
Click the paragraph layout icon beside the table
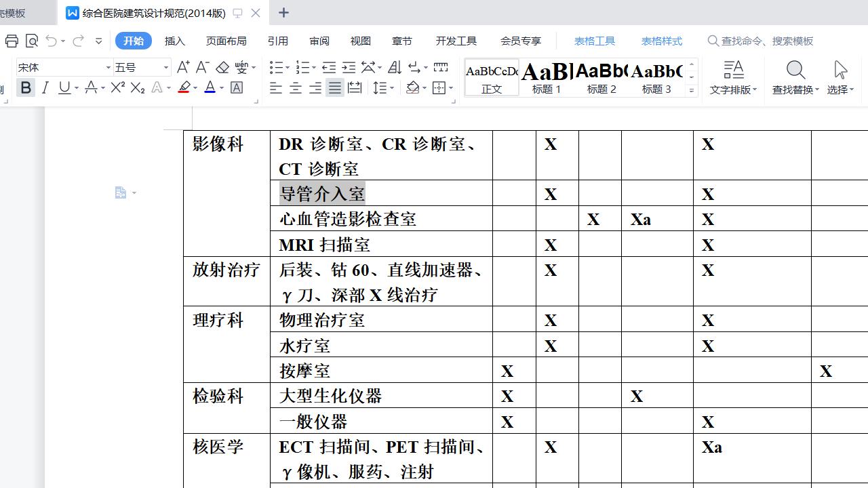121,193
